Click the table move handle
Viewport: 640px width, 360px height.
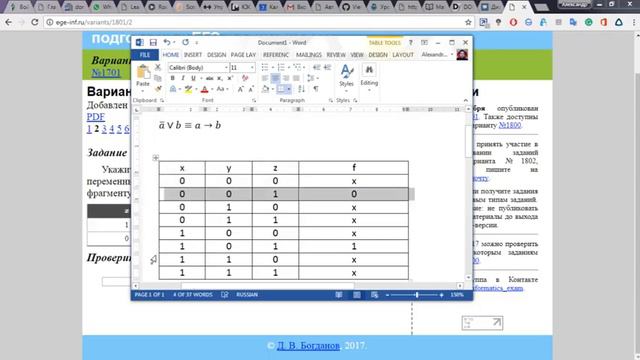[156, 158]
